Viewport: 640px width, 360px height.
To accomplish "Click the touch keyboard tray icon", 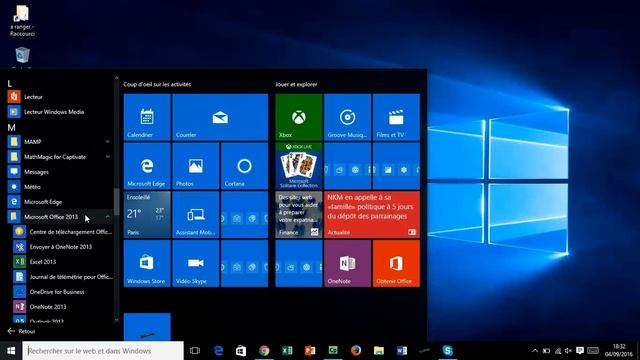I will tap(593, 351).
